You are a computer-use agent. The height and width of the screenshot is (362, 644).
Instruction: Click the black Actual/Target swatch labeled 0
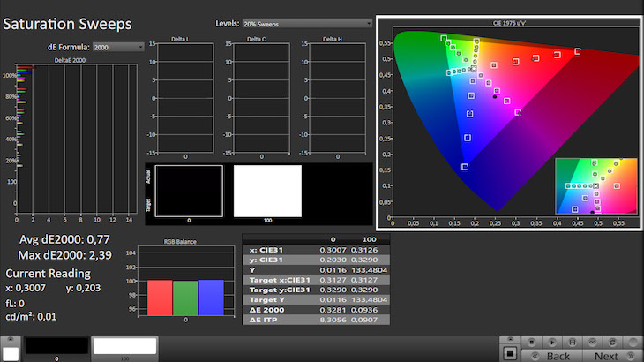pos(189,191)
